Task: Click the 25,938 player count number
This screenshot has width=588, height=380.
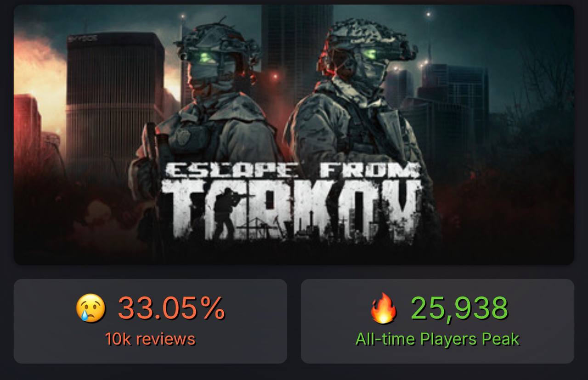Action: coord(459,308)
